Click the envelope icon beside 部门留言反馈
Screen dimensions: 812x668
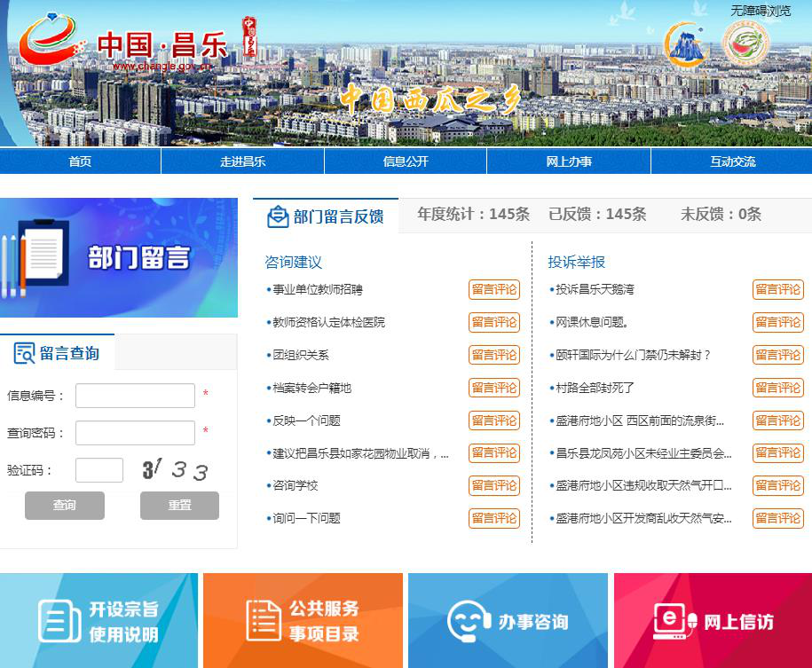point(278,216)
